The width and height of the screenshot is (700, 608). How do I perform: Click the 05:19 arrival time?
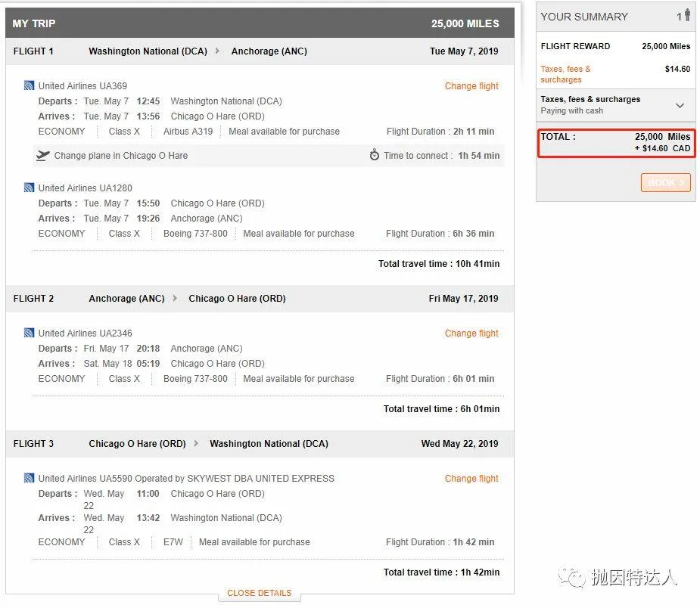148,364
